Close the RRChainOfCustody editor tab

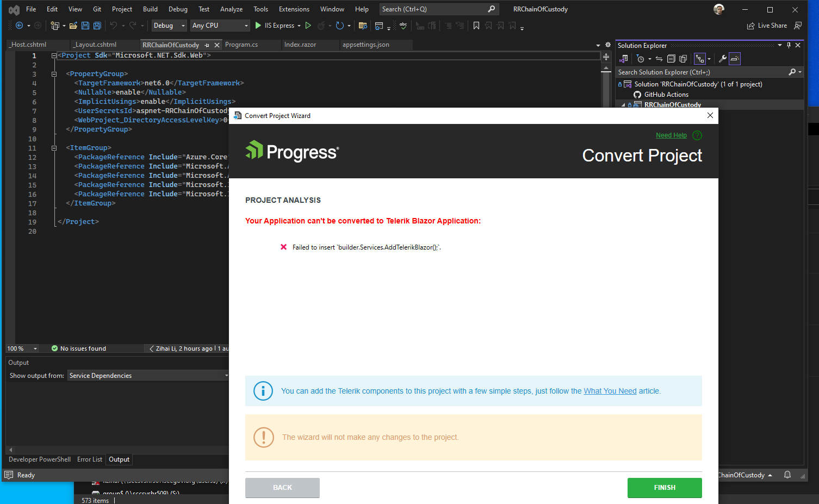coord(217,45)
